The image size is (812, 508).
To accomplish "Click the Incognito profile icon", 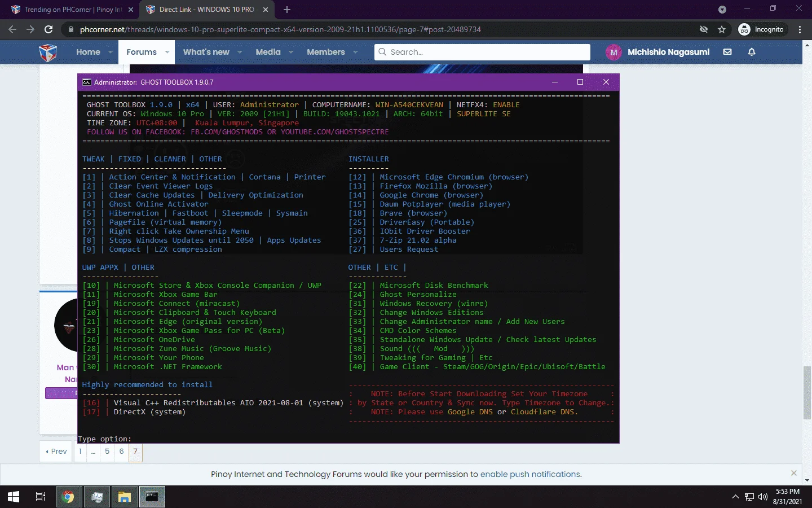I will point(744,29).
